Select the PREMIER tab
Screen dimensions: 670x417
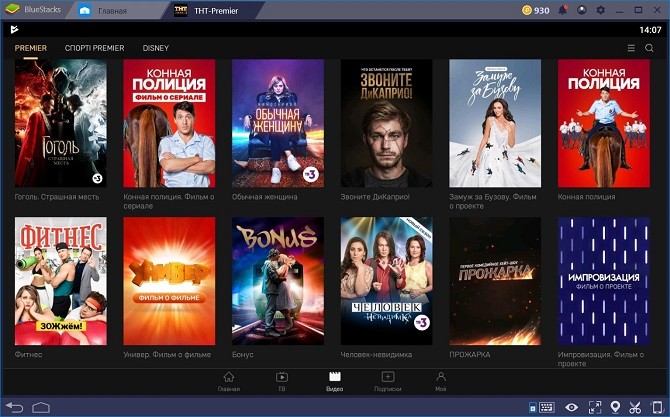(x=31, y=48)
